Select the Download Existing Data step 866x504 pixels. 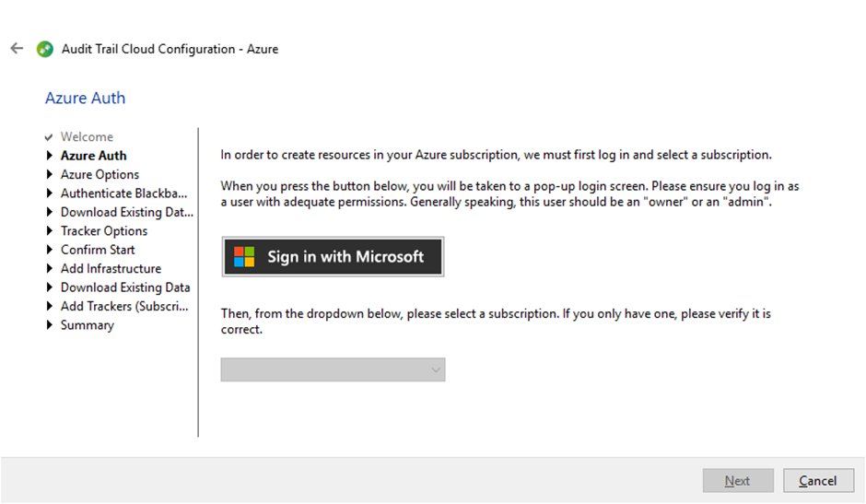pos(125,287)
